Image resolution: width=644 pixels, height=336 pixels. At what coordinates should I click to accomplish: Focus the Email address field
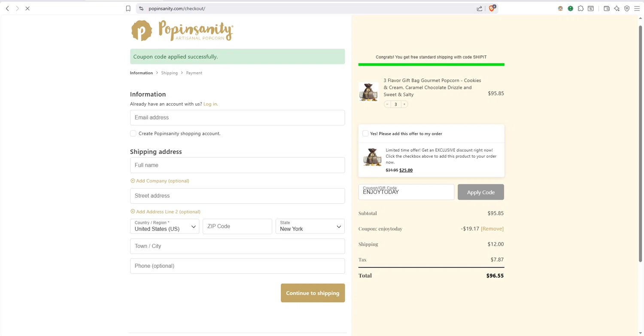click(x=237, y=118)
